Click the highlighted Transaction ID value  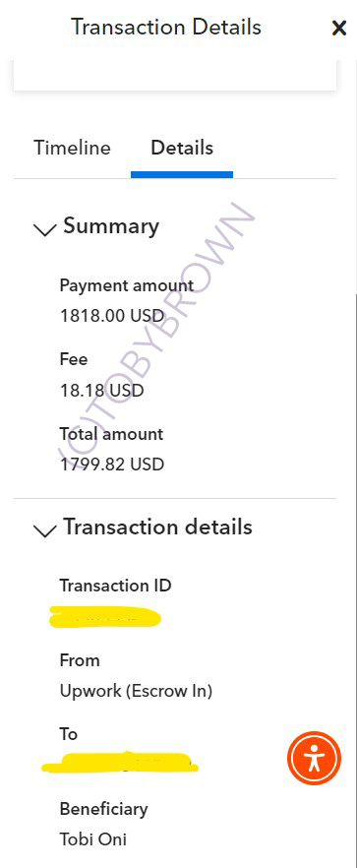[104, 617]
